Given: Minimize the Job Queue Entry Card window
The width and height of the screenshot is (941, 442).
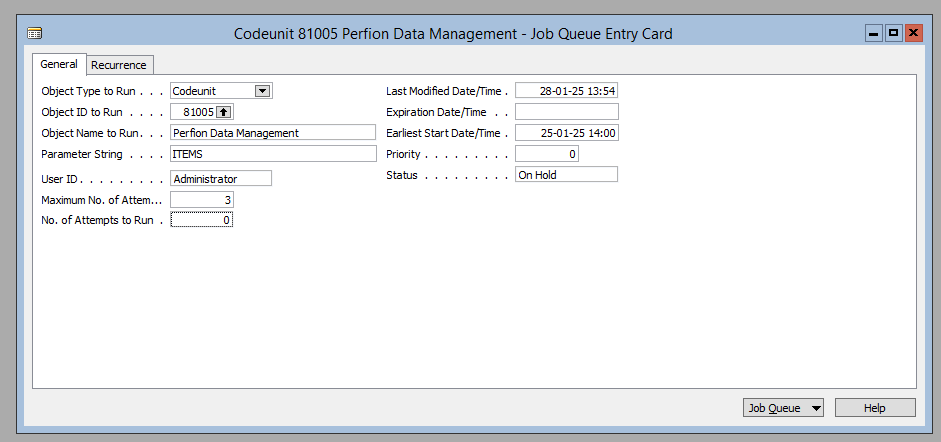Looking at the screenshot, I should [873, 34].
